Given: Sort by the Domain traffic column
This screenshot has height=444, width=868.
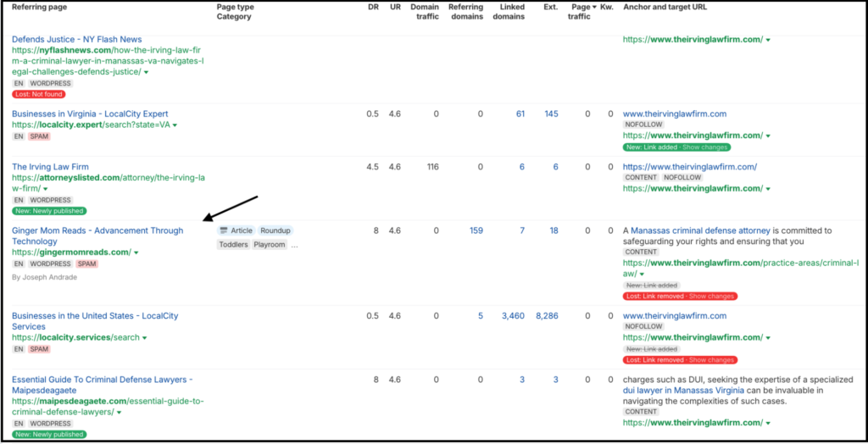Looking at the screenshot, I should 425,12.
